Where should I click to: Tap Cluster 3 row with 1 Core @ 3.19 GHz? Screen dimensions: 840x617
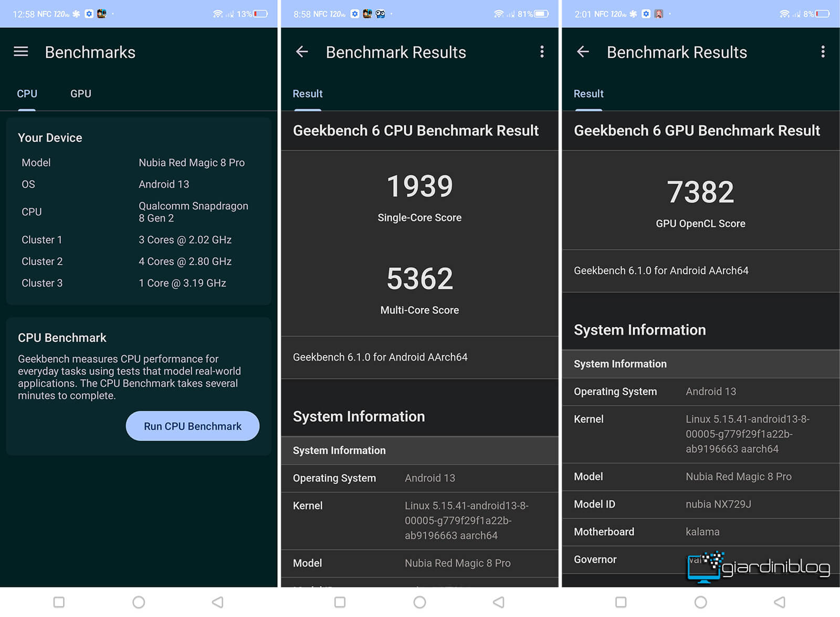[x=139, y=283]
